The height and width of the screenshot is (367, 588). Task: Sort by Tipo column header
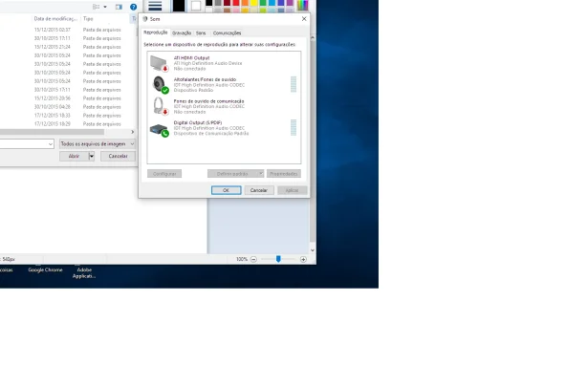point(88,19)
